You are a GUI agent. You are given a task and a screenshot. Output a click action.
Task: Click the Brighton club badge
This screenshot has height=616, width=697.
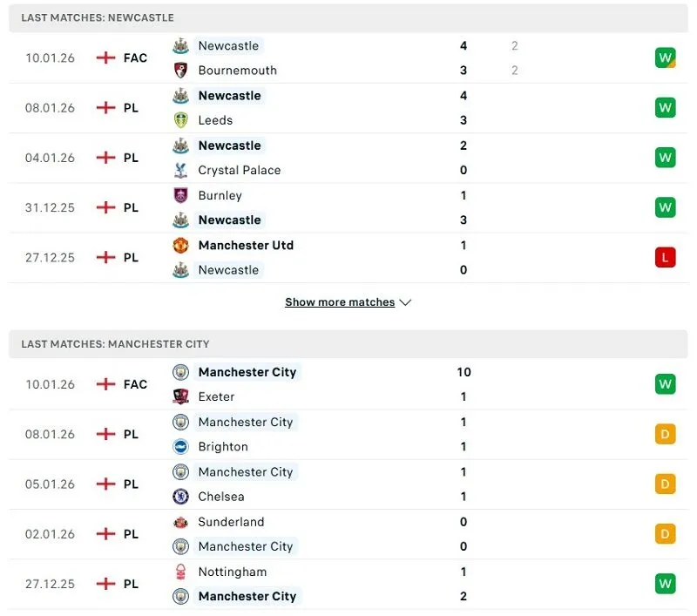click(x=180, y=447)
